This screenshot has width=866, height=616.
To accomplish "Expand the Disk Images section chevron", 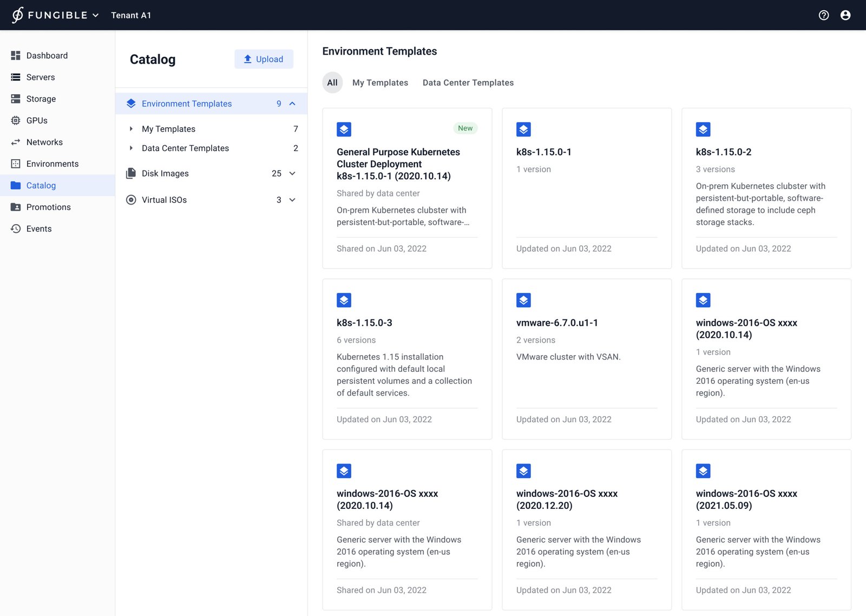I will pos(292,174).
